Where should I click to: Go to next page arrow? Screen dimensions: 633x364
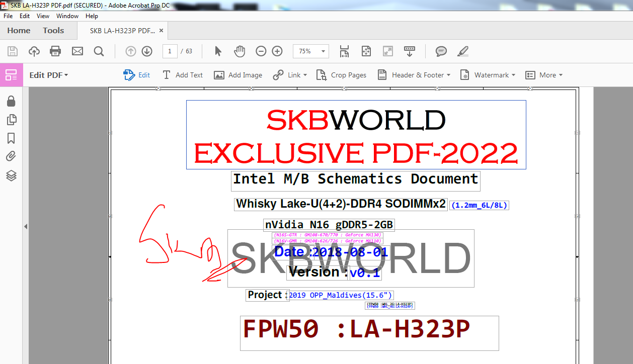pyautogui.click(x=147, y=51)
